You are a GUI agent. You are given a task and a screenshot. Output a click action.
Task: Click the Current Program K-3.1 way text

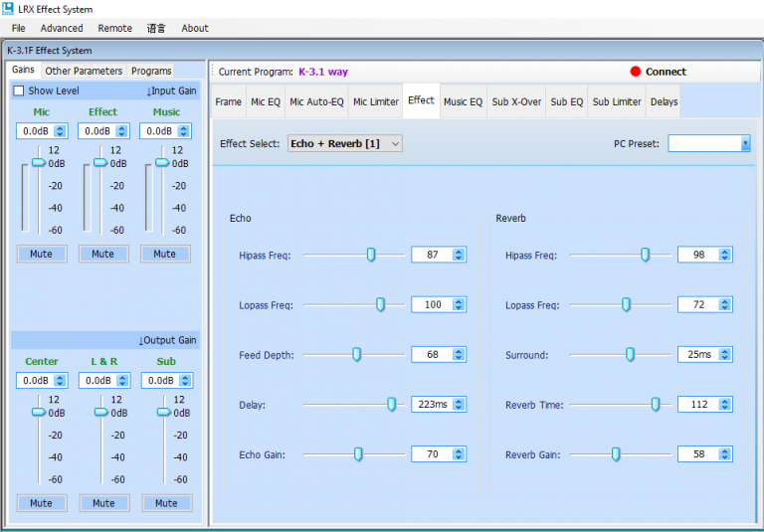click(323, 72)
